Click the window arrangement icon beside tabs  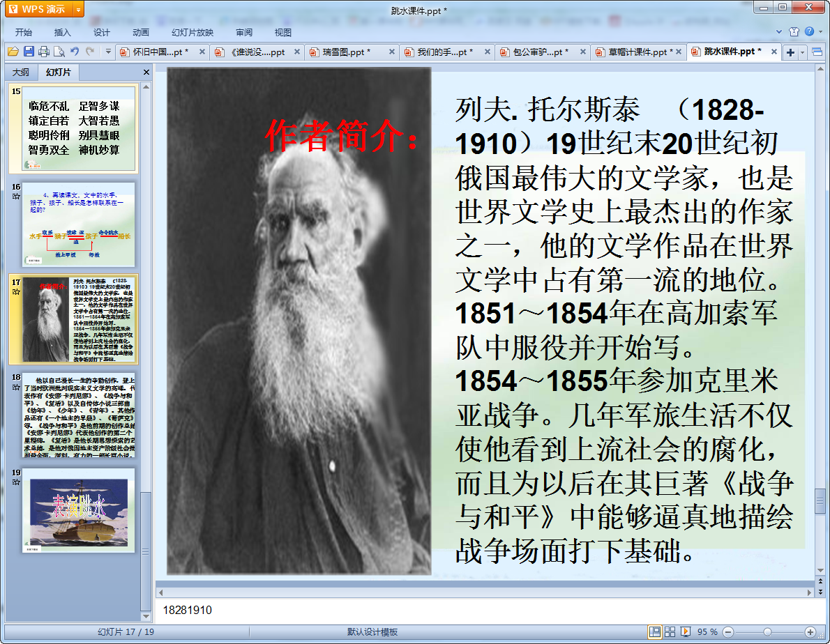coord(817,52)
